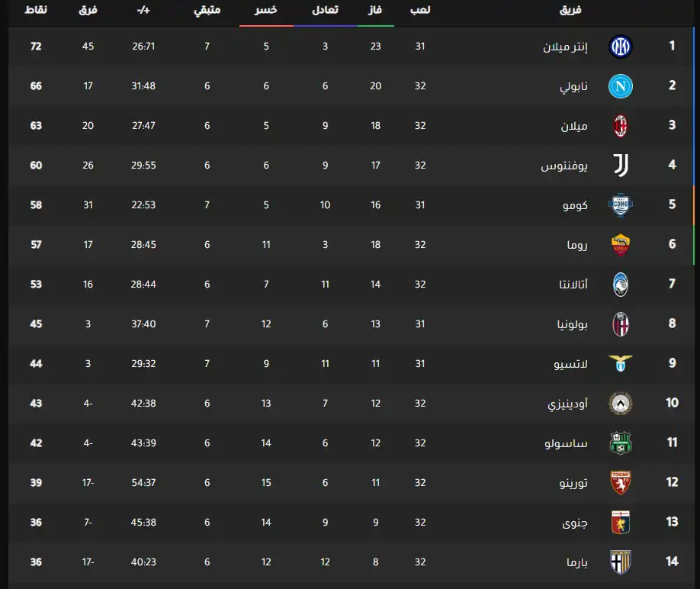This screenshot has height=589, width=700.
Task: Click Inter's 72 points value
Action: [36, 47]
